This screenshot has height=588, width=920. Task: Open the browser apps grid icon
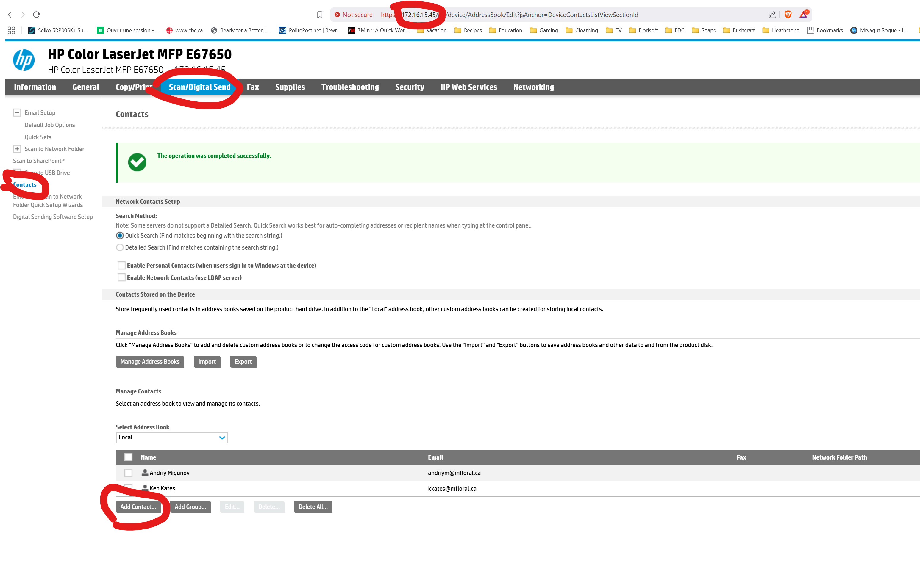pyautogui.click(x=11, y=30)
